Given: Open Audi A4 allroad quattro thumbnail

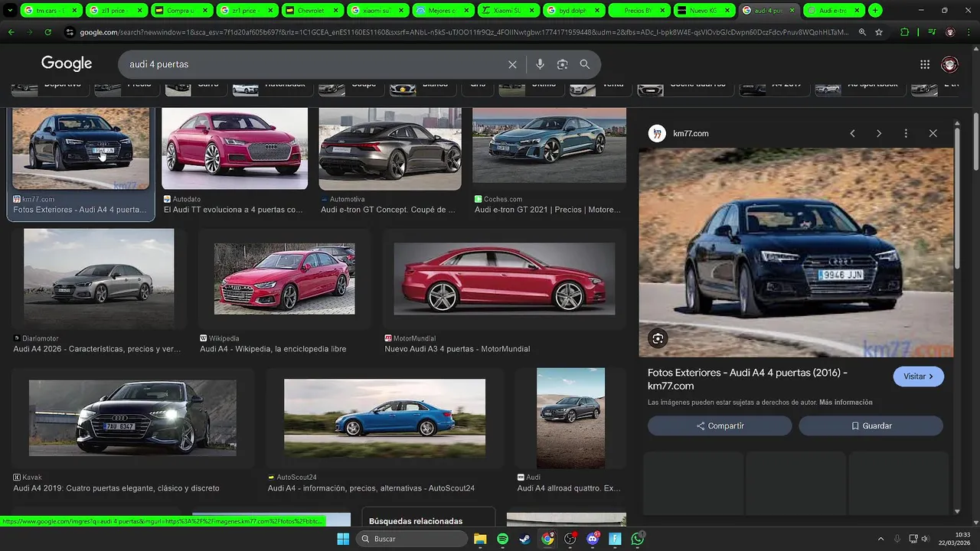Looking at the screenshot, I should (570, 418).
